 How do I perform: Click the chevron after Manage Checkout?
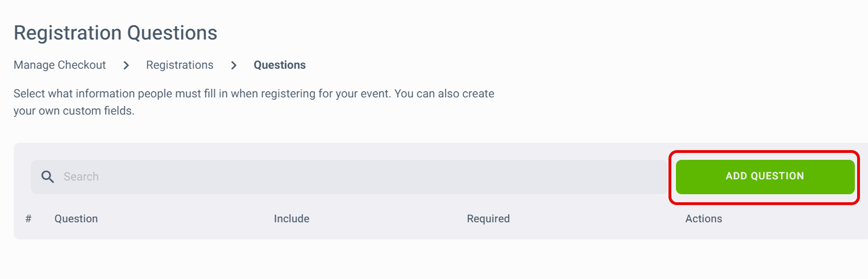click(126, 65)
